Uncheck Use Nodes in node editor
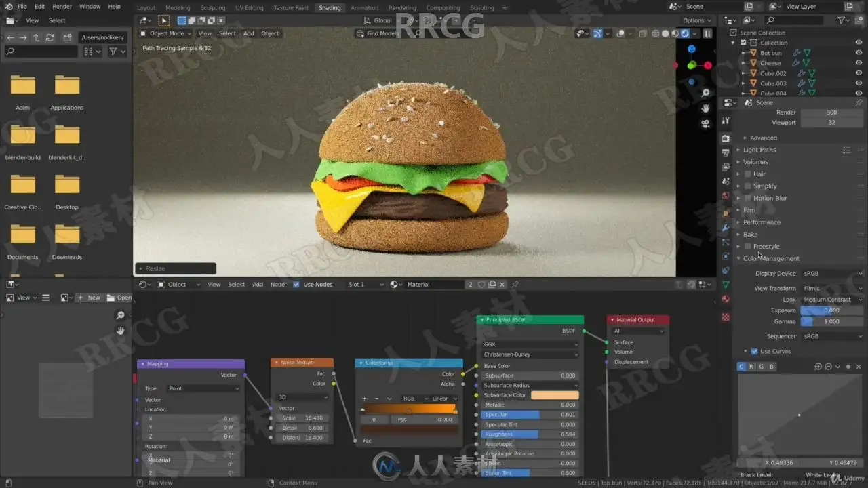Image resolution: width=868 pixels, height=488 pixels. pos(296,285)
